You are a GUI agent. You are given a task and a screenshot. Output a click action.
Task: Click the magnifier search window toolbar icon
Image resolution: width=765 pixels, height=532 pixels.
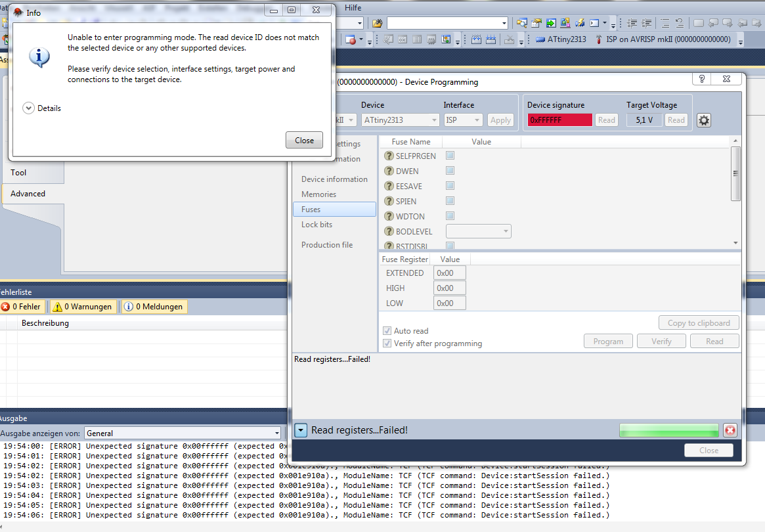[521, 23]
